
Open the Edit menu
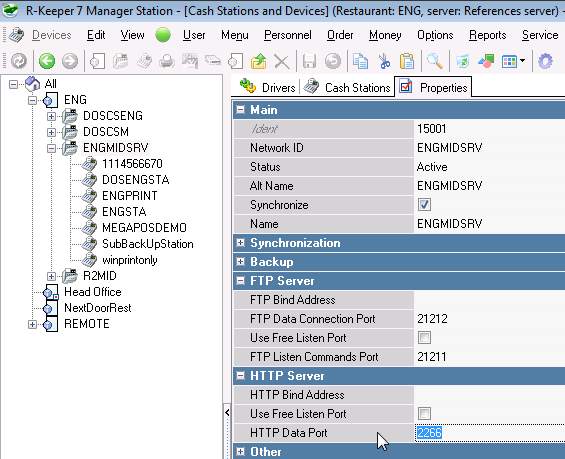96,35
